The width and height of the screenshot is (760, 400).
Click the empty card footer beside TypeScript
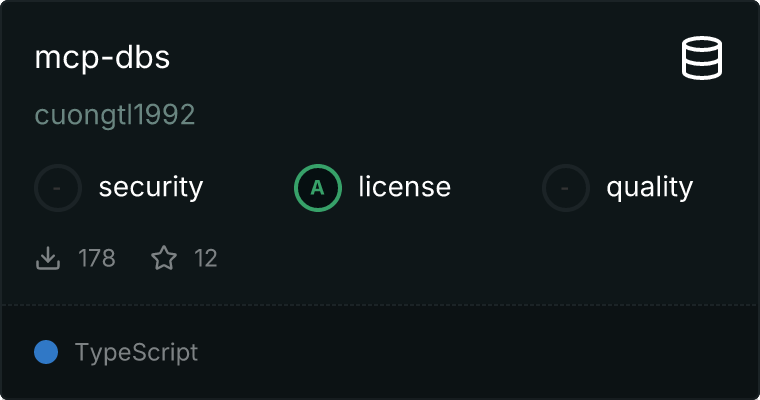coord(480,352)
